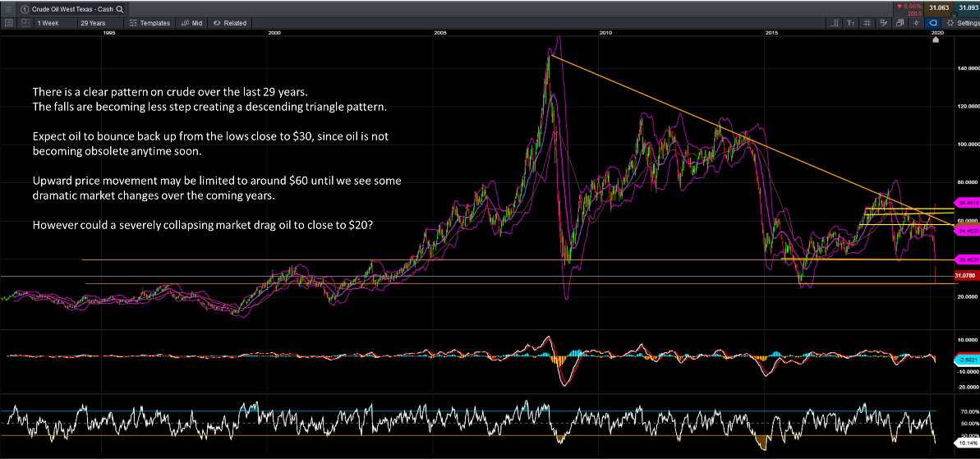Click the 31.093 buy price button

pos(967,7)
